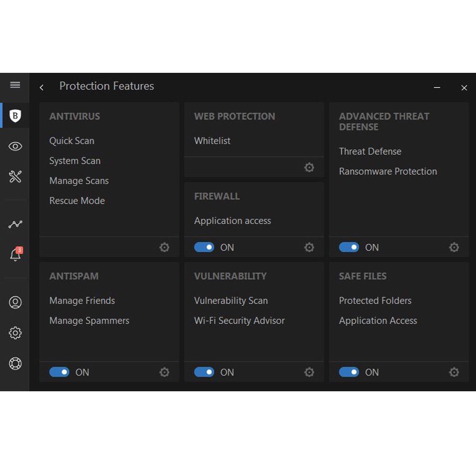Open the Utilities tools icon section
The width and height of the screenshot is (476, 476).
(x=15, y=177)
